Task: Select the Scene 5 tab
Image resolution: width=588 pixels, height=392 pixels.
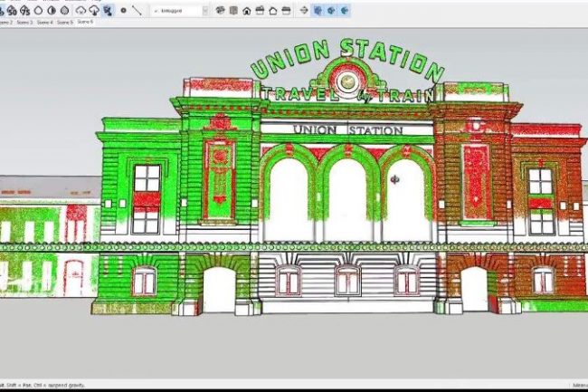Action: [x=64, y=21]
